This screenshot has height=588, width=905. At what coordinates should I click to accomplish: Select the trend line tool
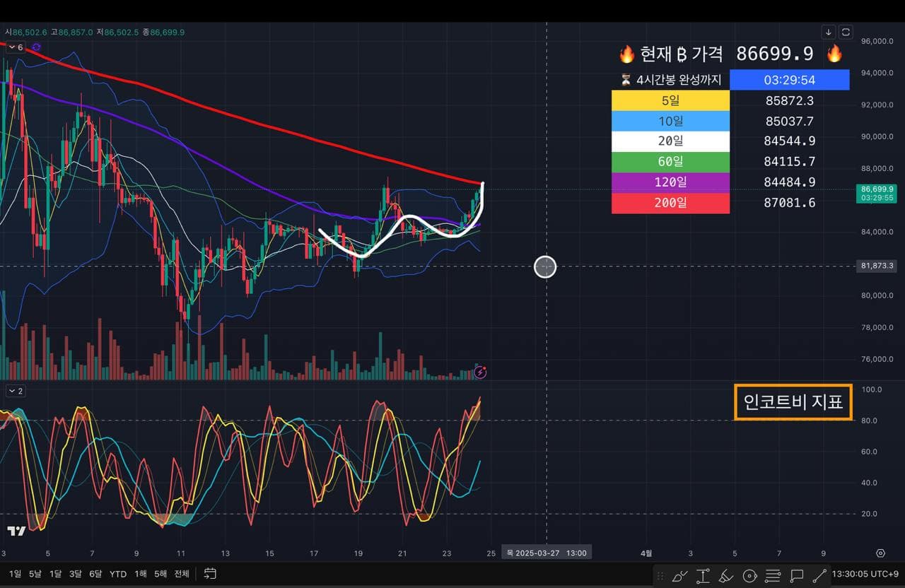point(820,575)
